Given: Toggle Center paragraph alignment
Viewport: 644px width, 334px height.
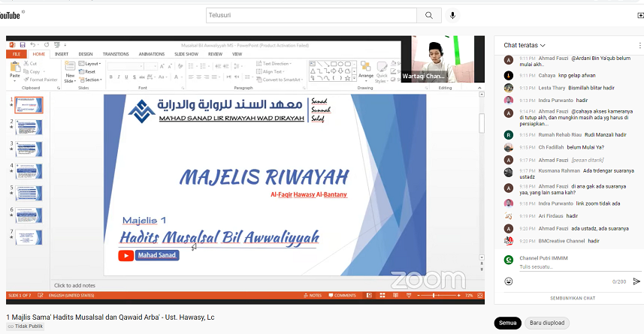Looking at the screenshot, I should point(199,77).
